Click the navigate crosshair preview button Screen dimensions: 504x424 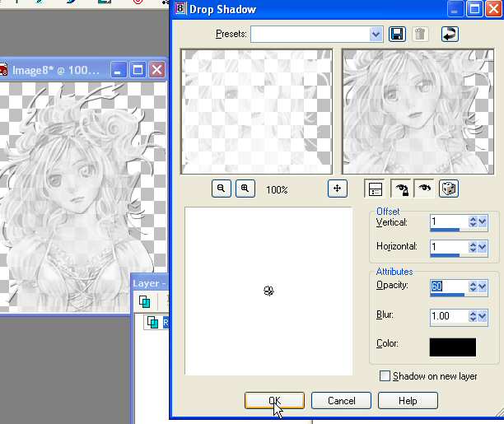click(337, 189)
